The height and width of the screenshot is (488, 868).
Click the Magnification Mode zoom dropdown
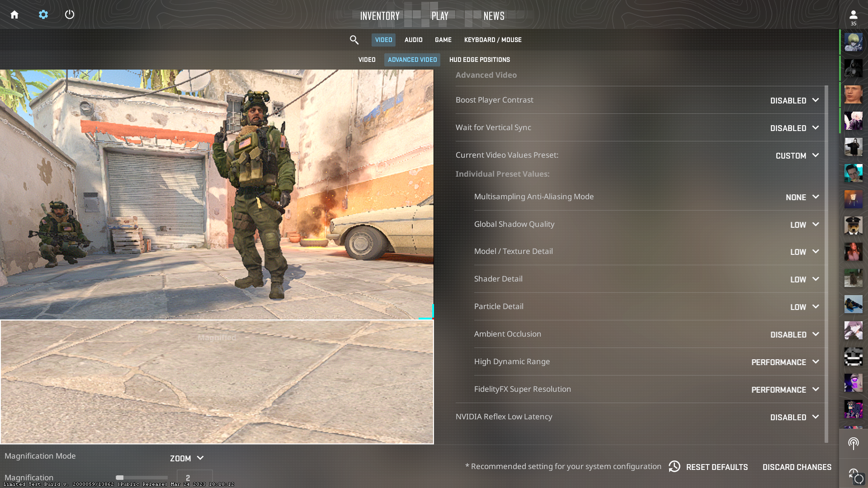187,458
